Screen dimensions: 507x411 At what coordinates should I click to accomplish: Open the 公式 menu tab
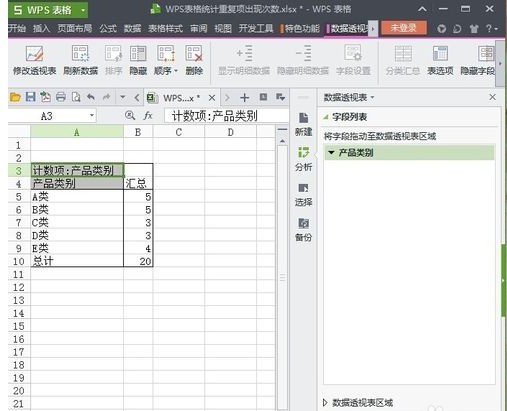point(108,29)
